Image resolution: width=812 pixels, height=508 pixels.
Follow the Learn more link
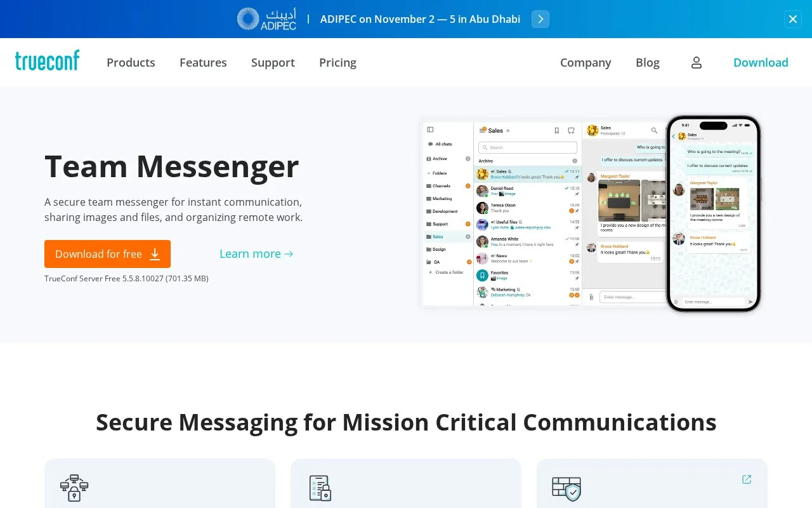(x=256, y=254)
